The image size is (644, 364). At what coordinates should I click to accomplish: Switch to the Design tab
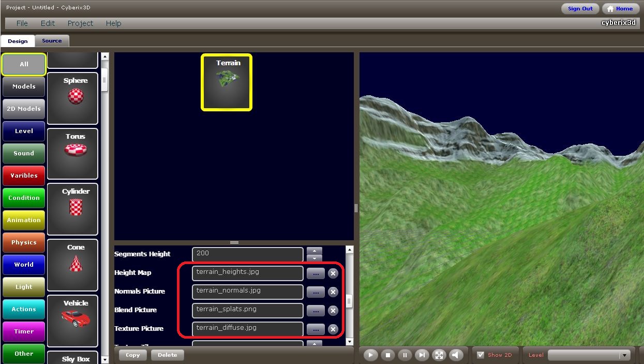click(18, 41)
